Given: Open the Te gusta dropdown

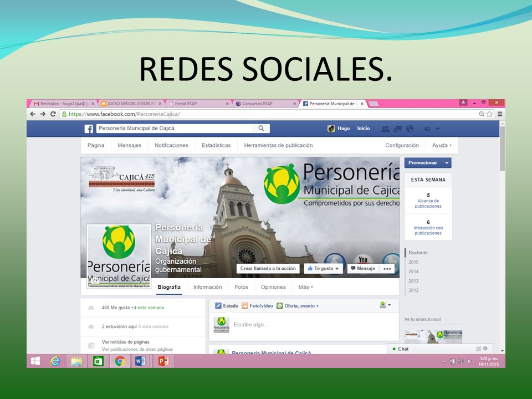Looking at the screenshot, I should click(323, 268).
